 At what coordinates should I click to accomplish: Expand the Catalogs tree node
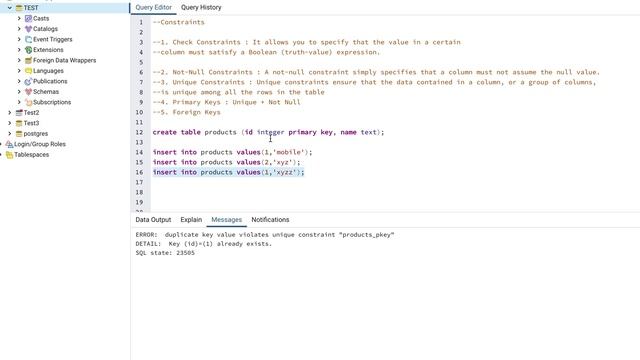pyautogui.click(x=19, y=29)
